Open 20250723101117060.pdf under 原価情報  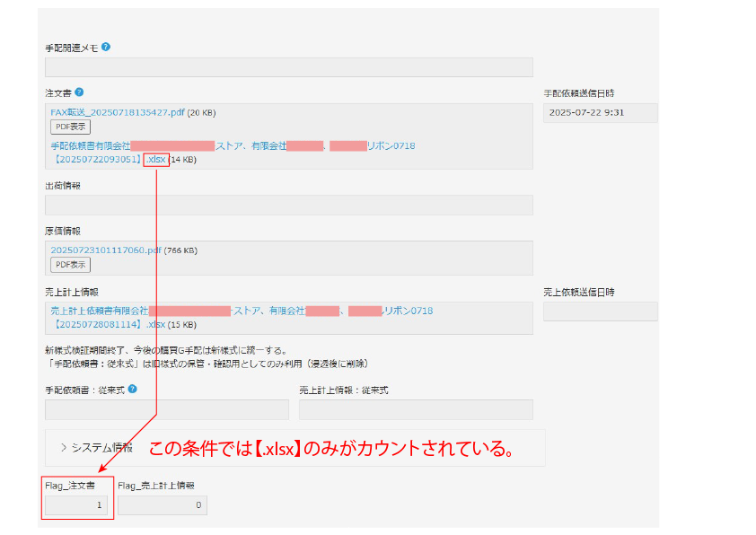(x=106, y=250)
